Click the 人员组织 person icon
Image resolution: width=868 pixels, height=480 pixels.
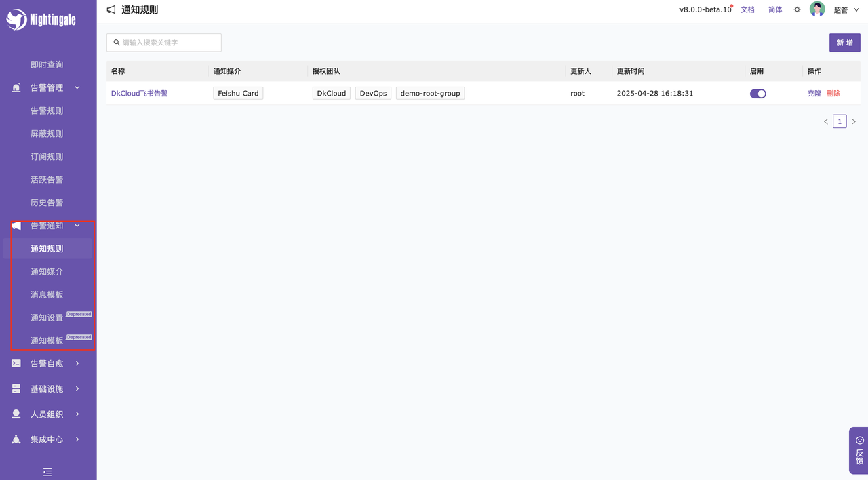pos(16,414)
